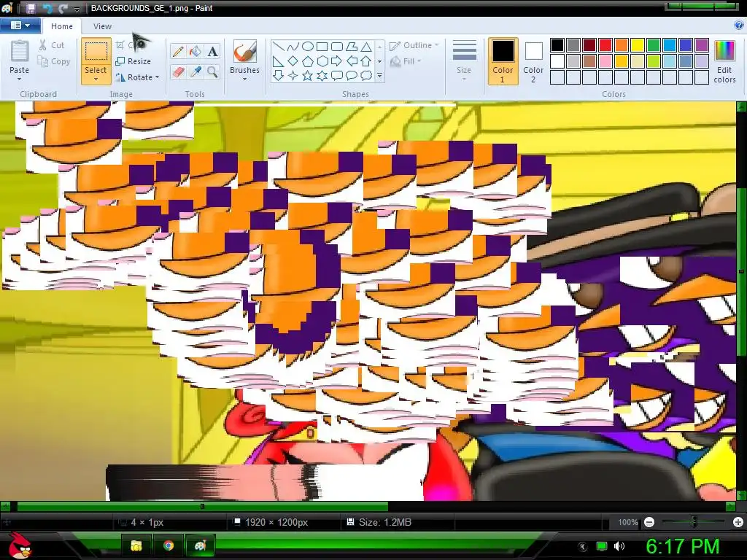Image resolution: width=747 pixels, height=560 pixels.
Task: Click the zoom out minus button
Action: (x=649, y=522)
